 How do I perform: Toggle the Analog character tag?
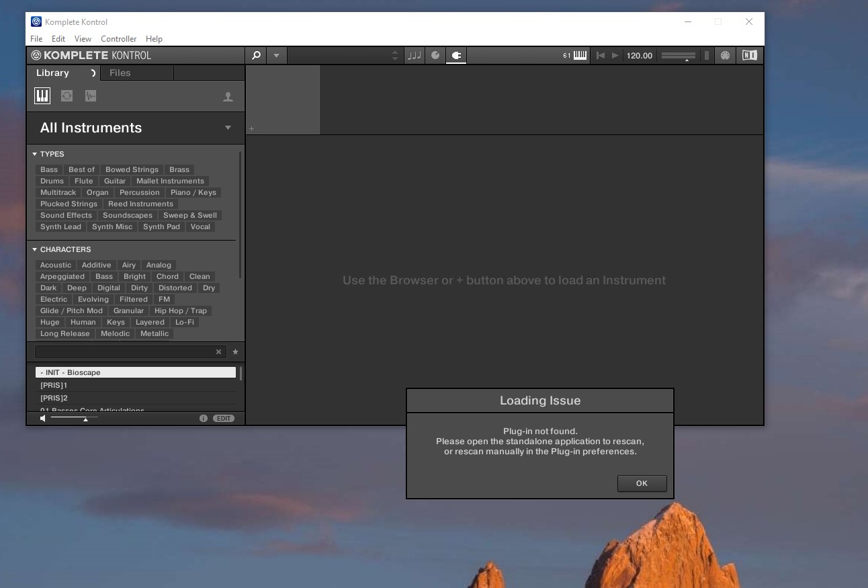tap(159, 265)
